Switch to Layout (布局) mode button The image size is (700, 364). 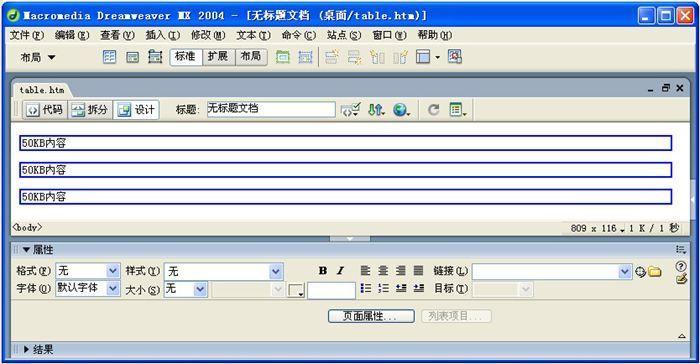[x=251, y=57]
